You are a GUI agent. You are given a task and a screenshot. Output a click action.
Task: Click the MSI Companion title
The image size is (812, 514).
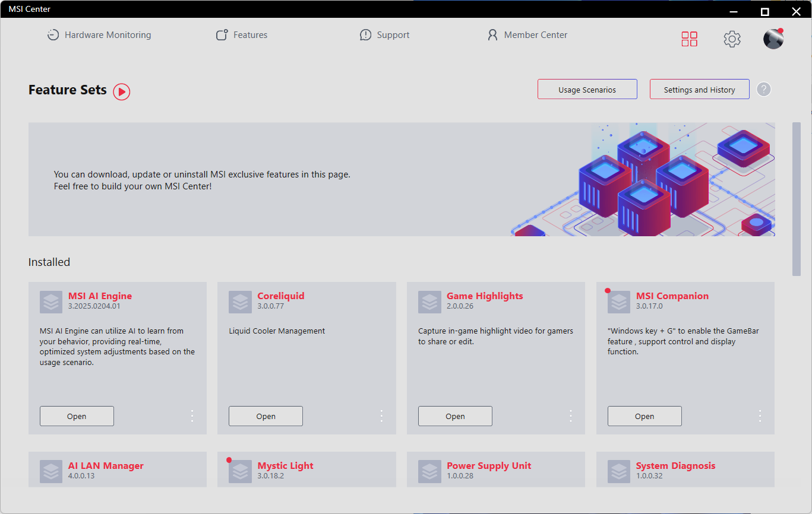[x=672, y=296]
